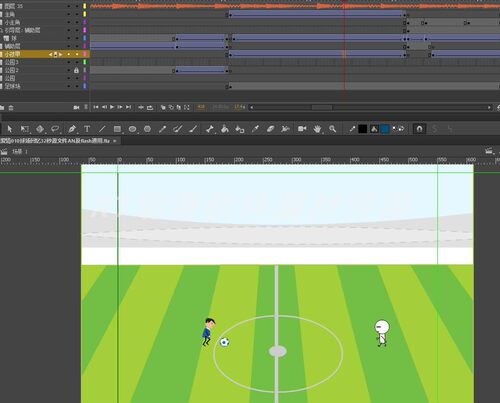Close the open document tab

[x=115, y=141]
